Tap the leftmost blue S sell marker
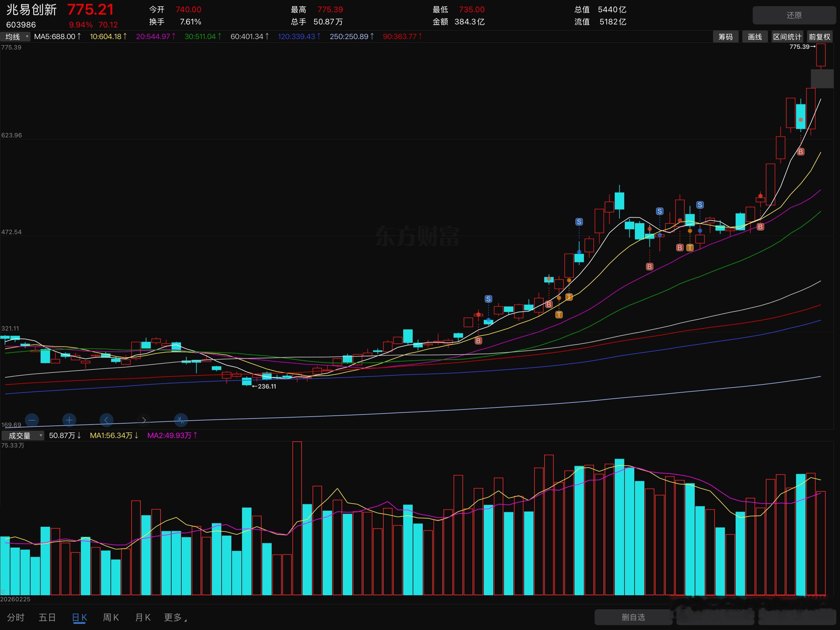The width and height of the screenshot is (840, 630). (x=488, y=299)
